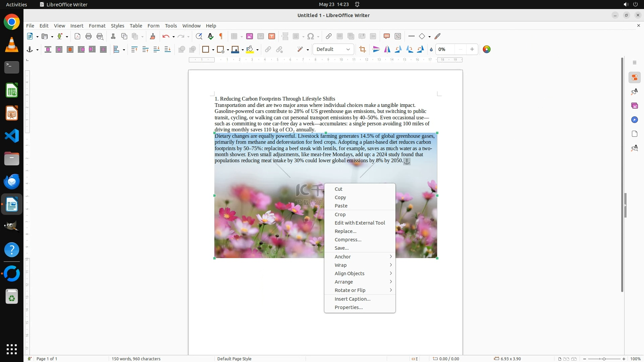644x362 pixels.
Task: Click the zoom slider in status bar
Action: [604, 359]
